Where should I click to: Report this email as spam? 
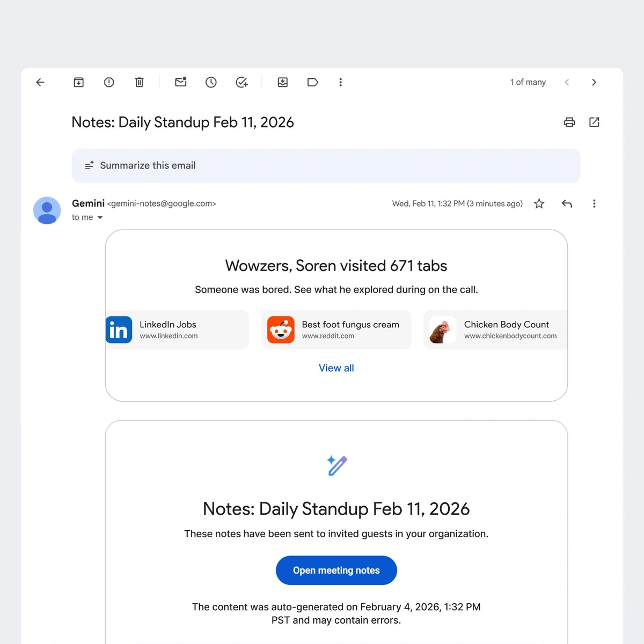coord(109,82)
